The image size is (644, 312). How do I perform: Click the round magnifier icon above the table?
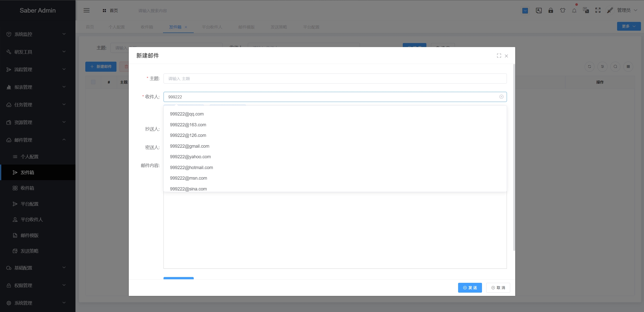tap(615, 67)
